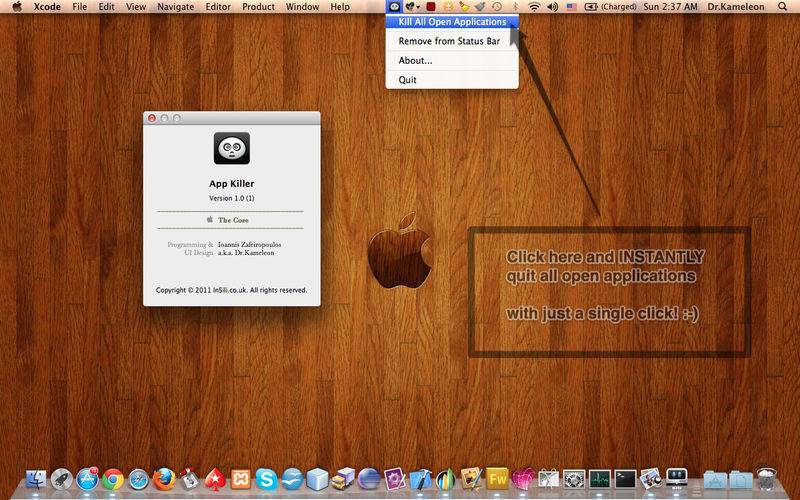Launch Skype from the Dock
The image size is (800, 500).
[266, 480]
